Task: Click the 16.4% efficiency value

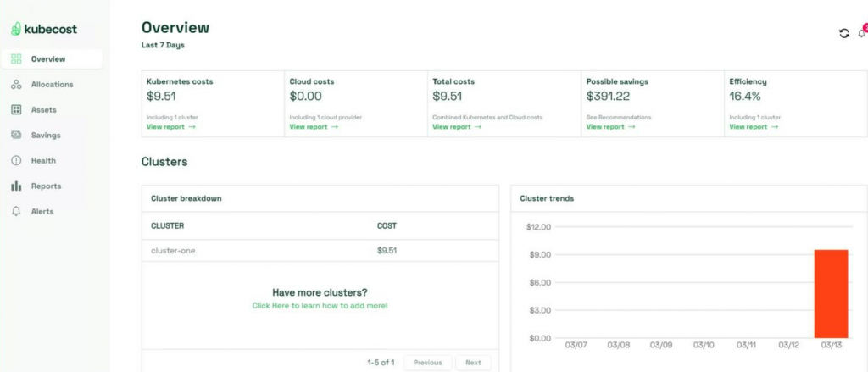Action: click(x=745, y=97)
